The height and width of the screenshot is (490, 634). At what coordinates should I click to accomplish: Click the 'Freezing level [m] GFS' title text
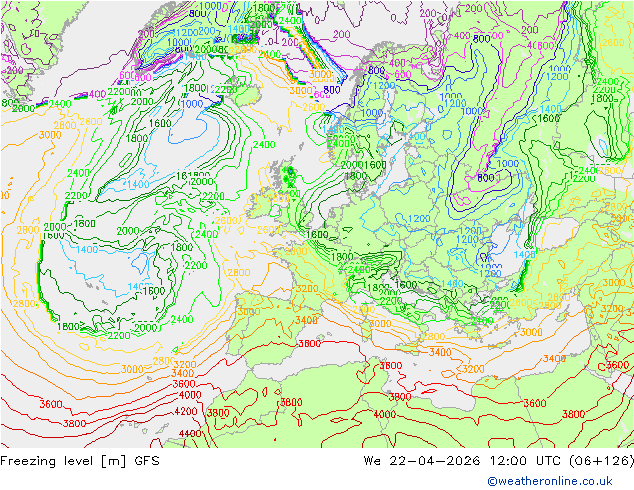(x=80, y=461)
